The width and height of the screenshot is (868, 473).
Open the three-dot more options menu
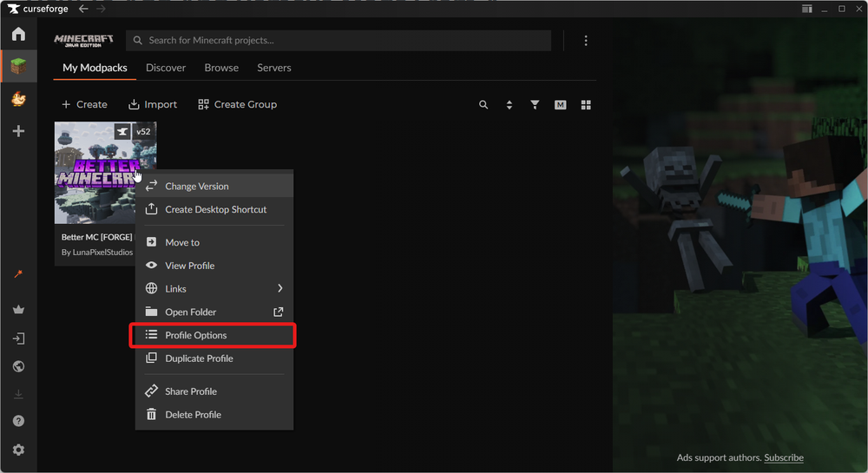pyautogui.click(x=586, y=41)
